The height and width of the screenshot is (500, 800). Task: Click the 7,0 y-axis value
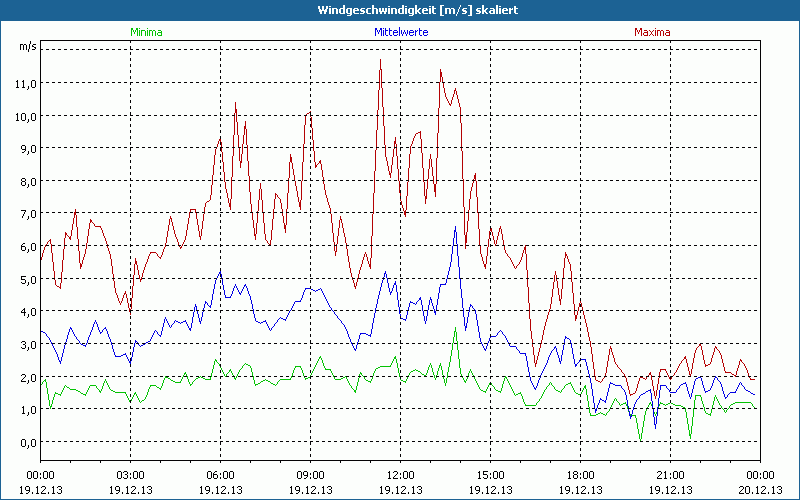(29, 214)
